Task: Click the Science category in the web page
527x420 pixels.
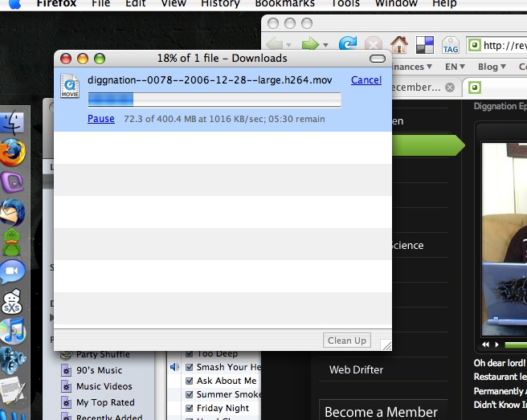Action: tap(407, 245)
